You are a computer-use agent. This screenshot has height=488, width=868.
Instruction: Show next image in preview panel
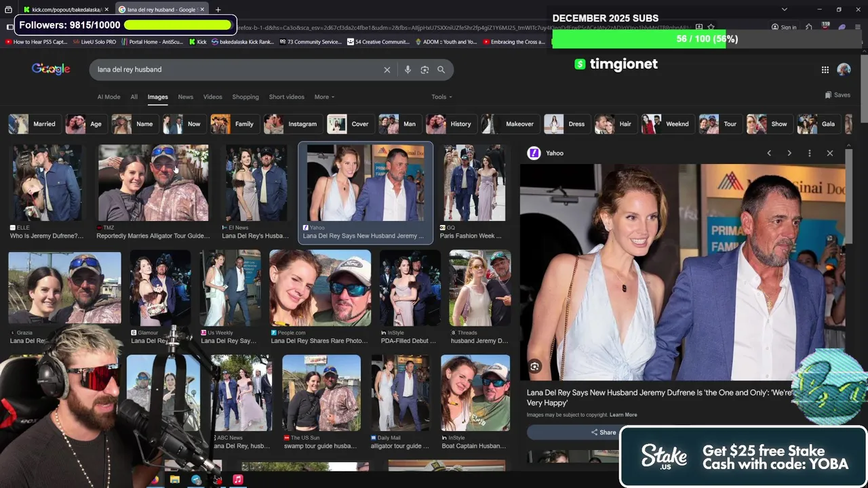pyautogui.click(x=789, y=153)
